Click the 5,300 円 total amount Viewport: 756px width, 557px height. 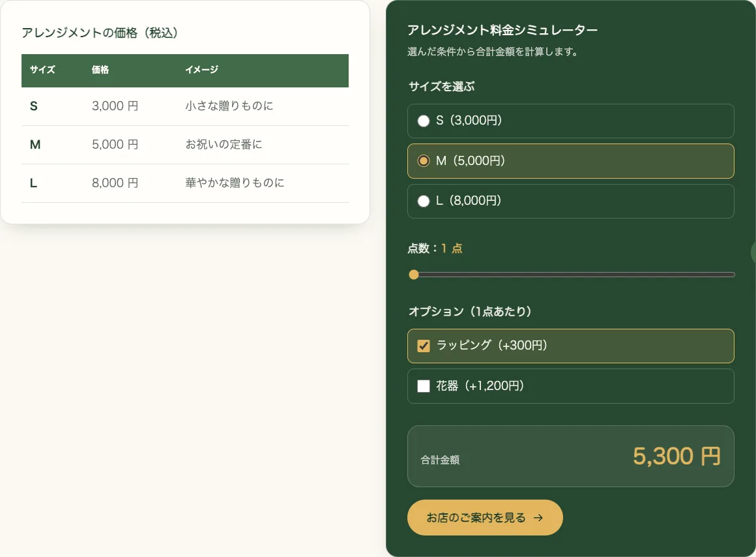point(676,456)
